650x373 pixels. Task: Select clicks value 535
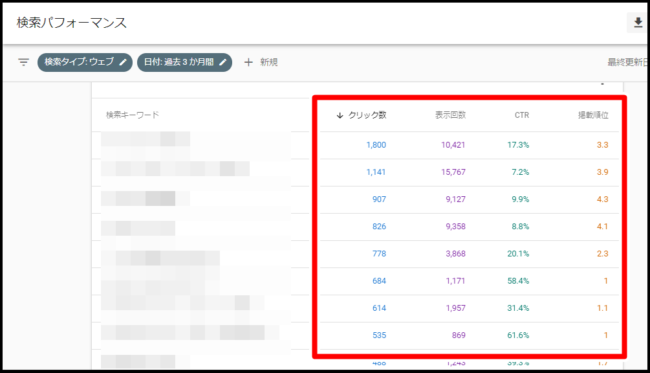click(x=379, y=335)
